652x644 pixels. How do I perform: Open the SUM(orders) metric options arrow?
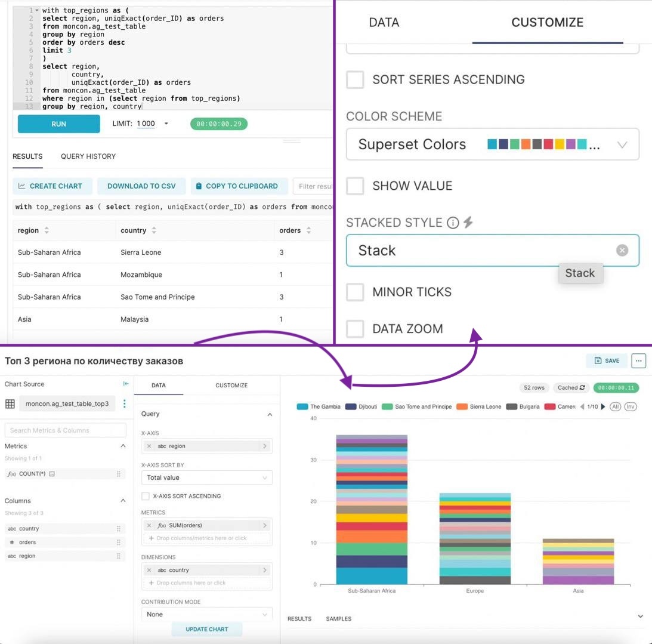click(x=265, y=525)
